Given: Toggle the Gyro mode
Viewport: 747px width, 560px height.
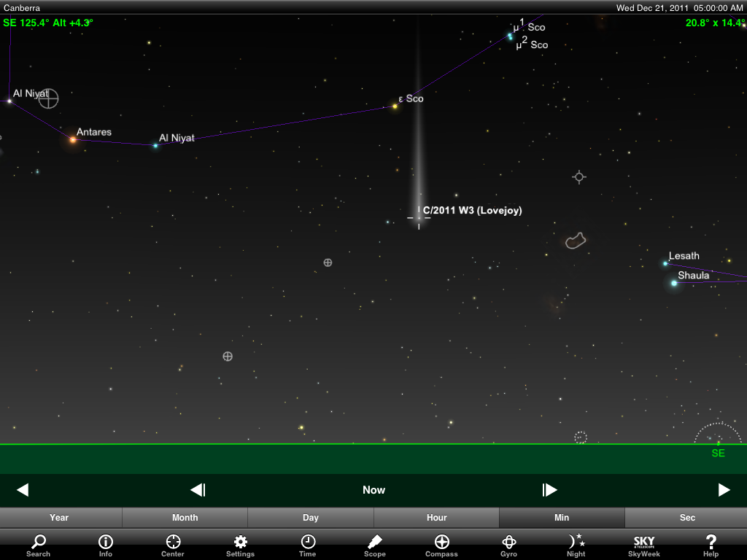Looking at the screenshot, I should [x=508, y=545].
